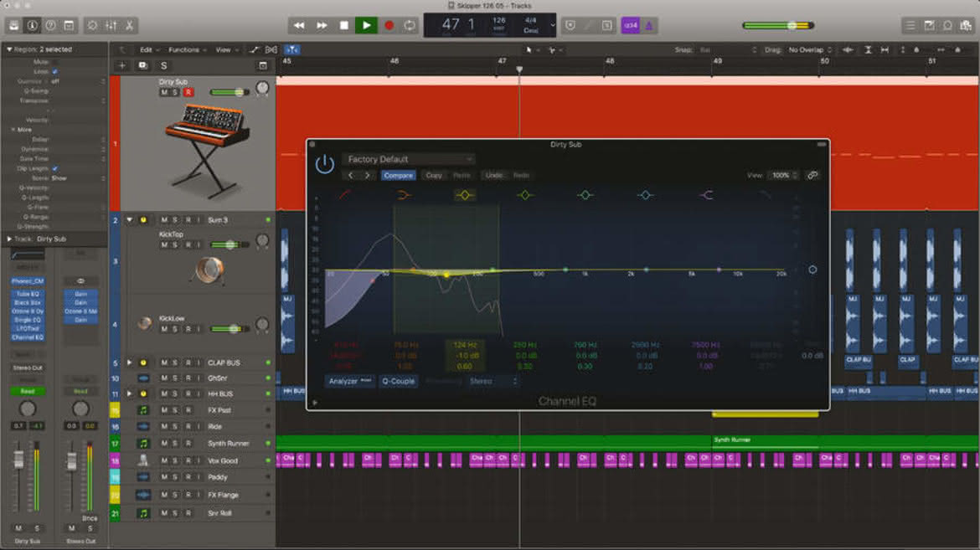Click the Vox Good microphone track icon

143,460
